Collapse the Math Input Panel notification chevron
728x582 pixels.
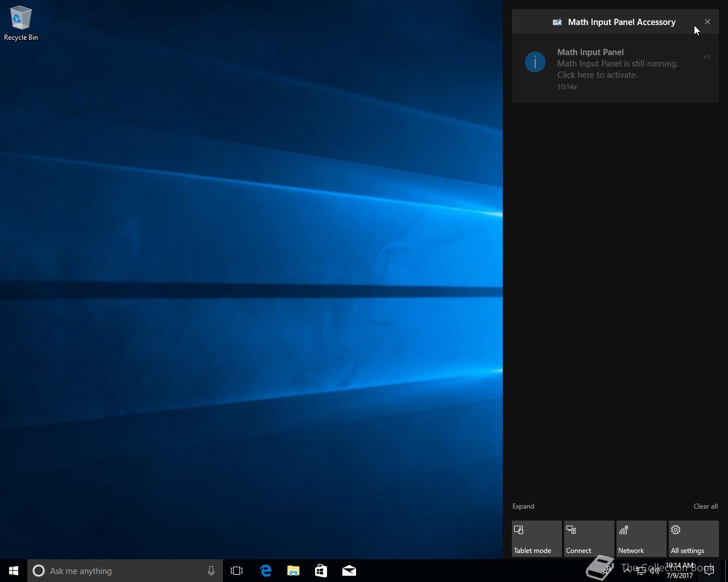tap(707, 57)
